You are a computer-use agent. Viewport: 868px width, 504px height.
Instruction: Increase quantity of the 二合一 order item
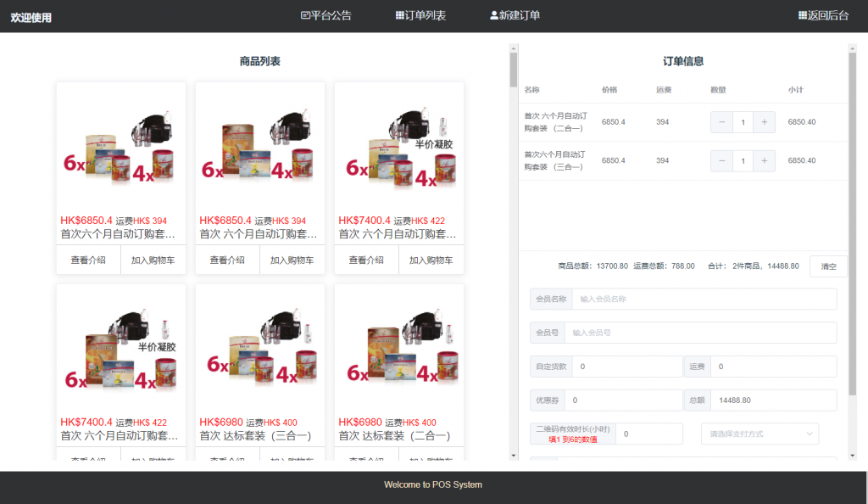[764, 122]
